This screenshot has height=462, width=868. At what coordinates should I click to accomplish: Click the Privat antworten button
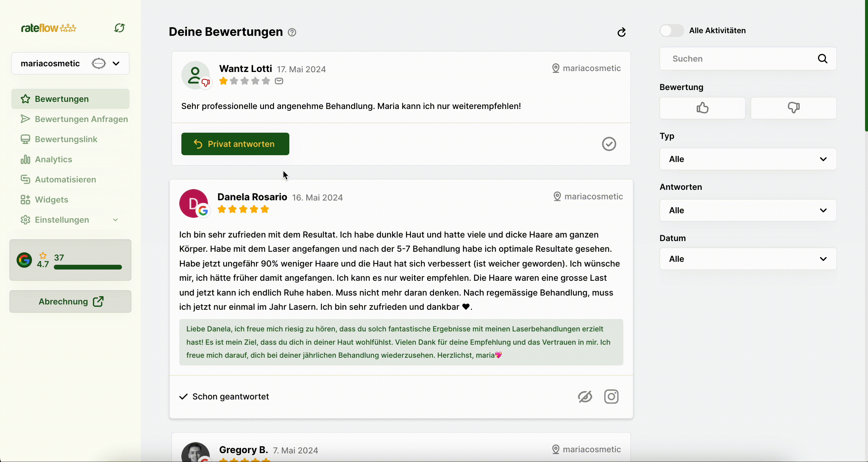(235, 144)
